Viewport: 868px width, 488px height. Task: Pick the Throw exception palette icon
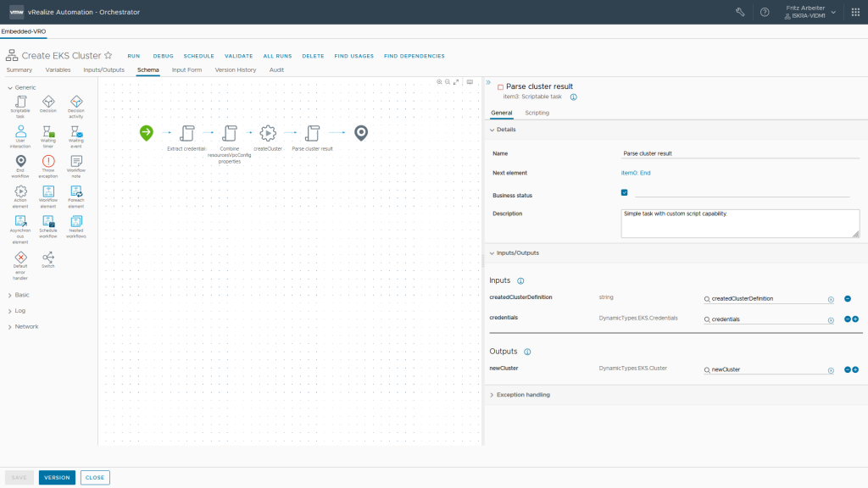(x=48, y=161)
